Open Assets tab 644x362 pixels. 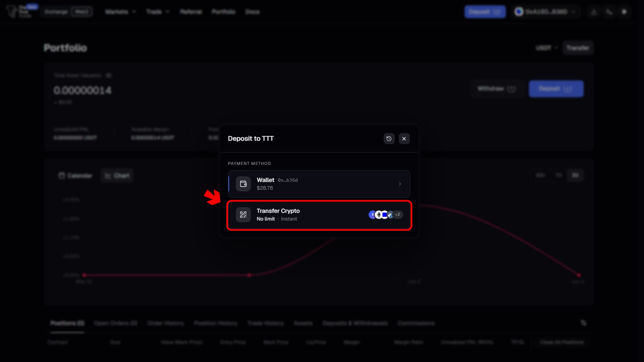coord(303,323)
